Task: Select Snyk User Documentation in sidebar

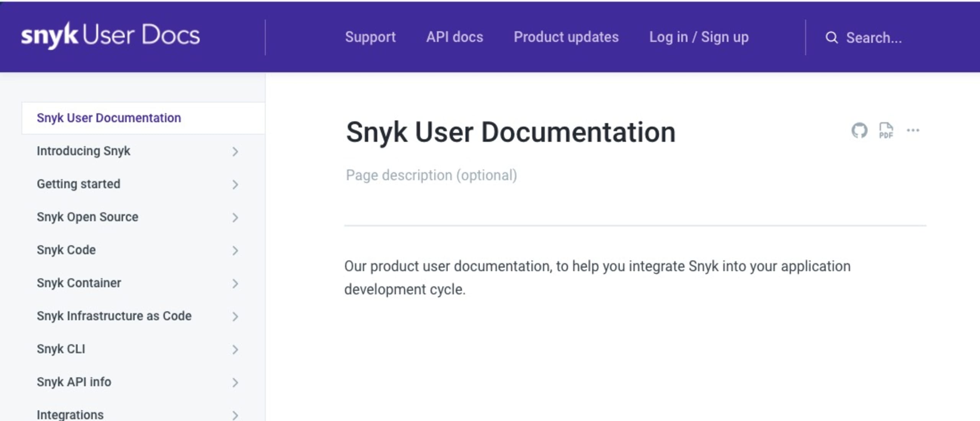Action: tap(143, 118)
